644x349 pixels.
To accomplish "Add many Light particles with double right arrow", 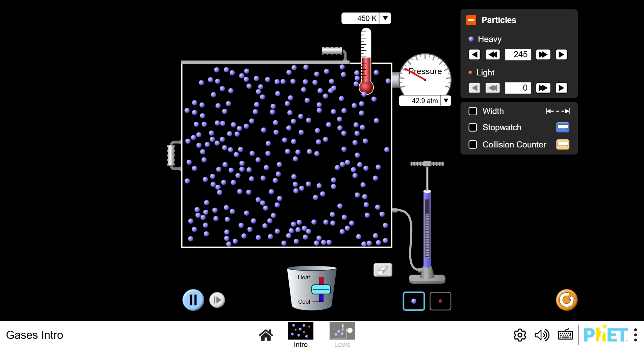I will coord(543,88).
